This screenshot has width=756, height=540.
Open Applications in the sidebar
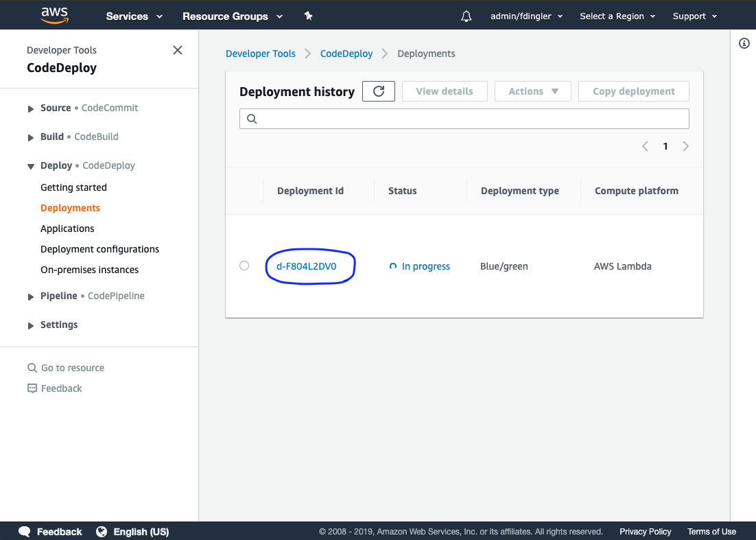67,228
